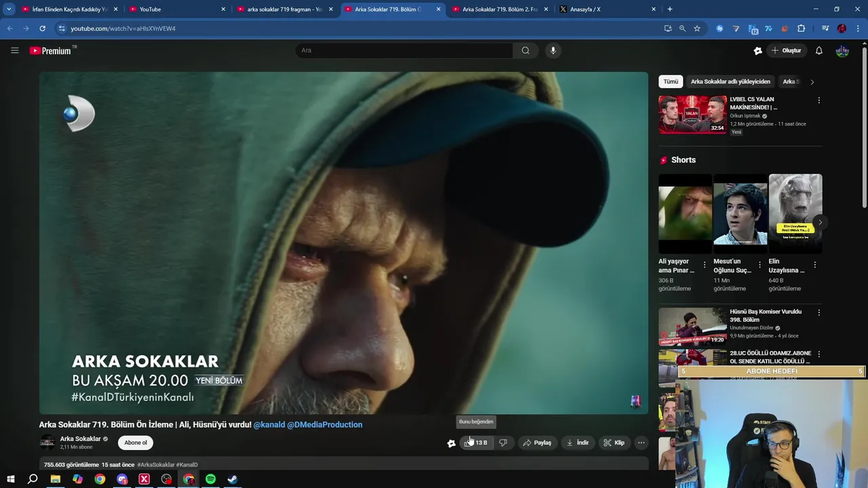
Task: Open the Windows Start menu
Action: [10, 479]
